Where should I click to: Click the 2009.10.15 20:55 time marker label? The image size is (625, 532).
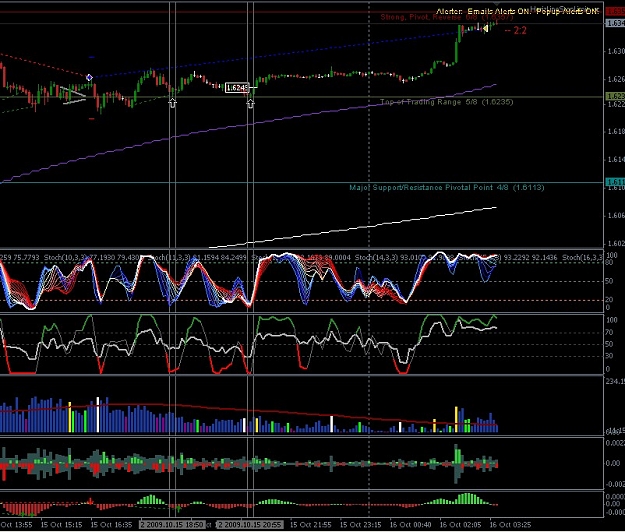click(x=250, y=524)
